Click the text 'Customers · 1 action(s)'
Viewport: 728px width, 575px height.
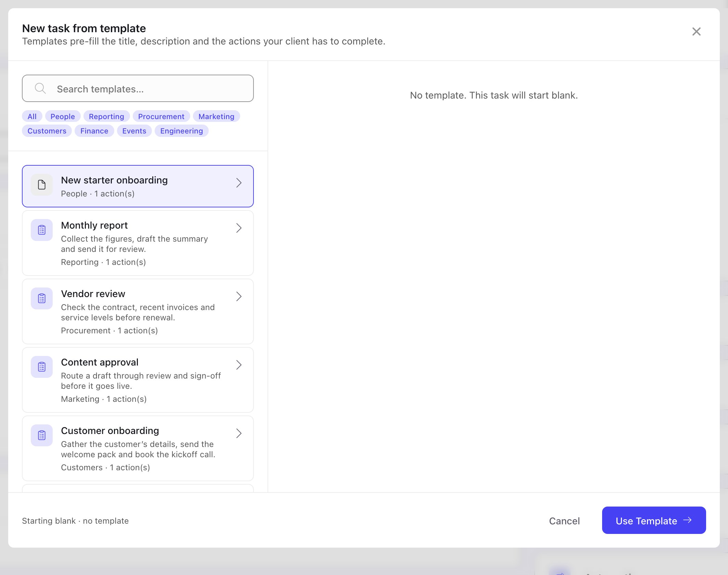[x=105, y=468]
